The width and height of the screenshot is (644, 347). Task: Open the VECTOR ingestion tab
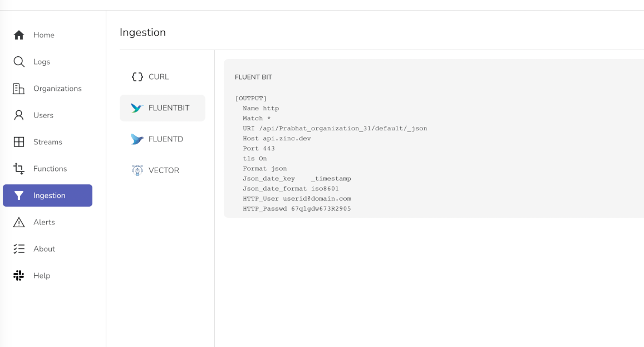pos(163,170)
